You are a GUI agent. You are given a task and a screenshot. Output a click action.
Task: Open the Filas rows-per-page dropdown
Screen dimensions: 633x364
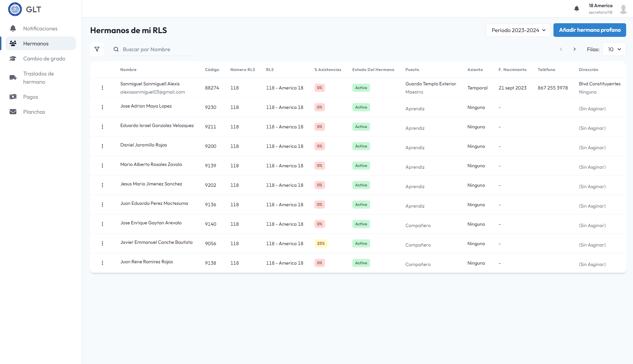614,49
